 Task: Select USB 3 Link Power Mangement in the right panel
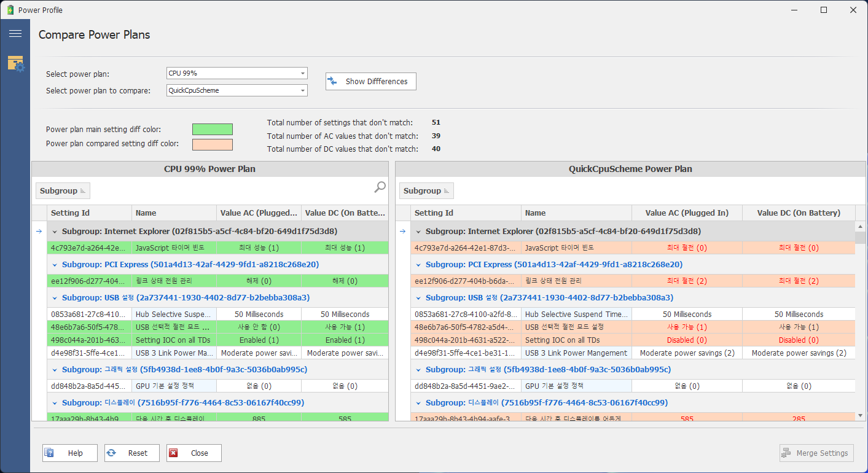576,353
